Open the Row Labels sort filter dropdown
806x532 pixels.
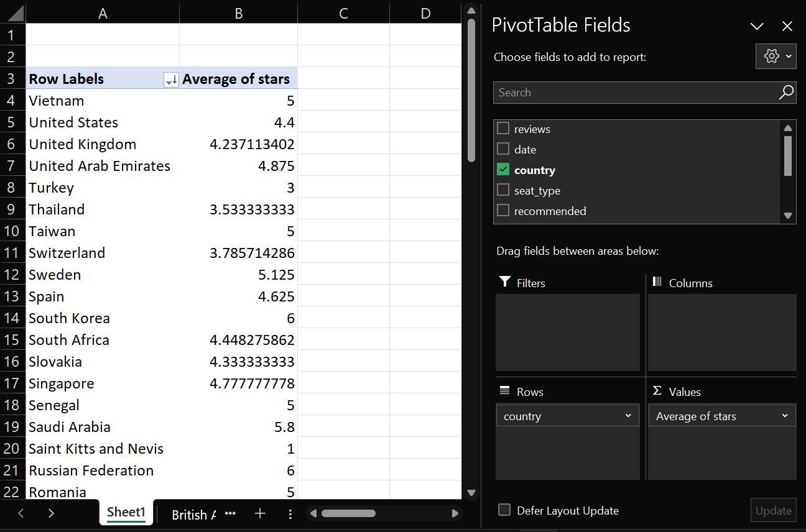pos(171,80)
